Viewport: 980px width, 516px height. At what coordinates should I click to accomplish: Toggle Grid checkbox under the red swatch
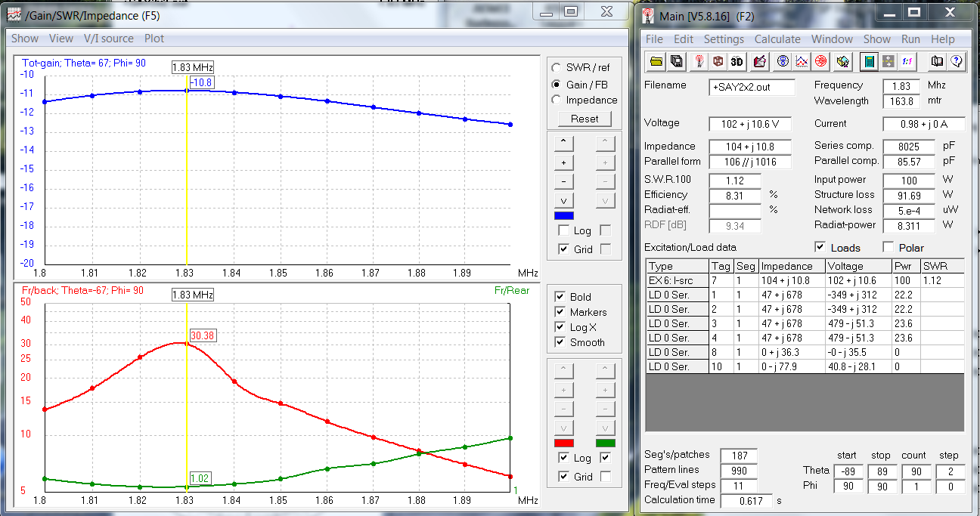tap(563, 476)
